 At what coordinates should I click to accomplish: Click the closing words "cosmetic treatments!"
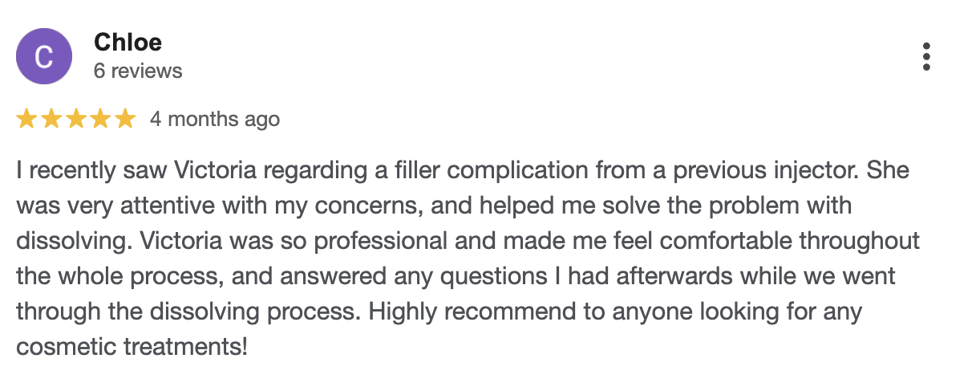coord(132,347)
